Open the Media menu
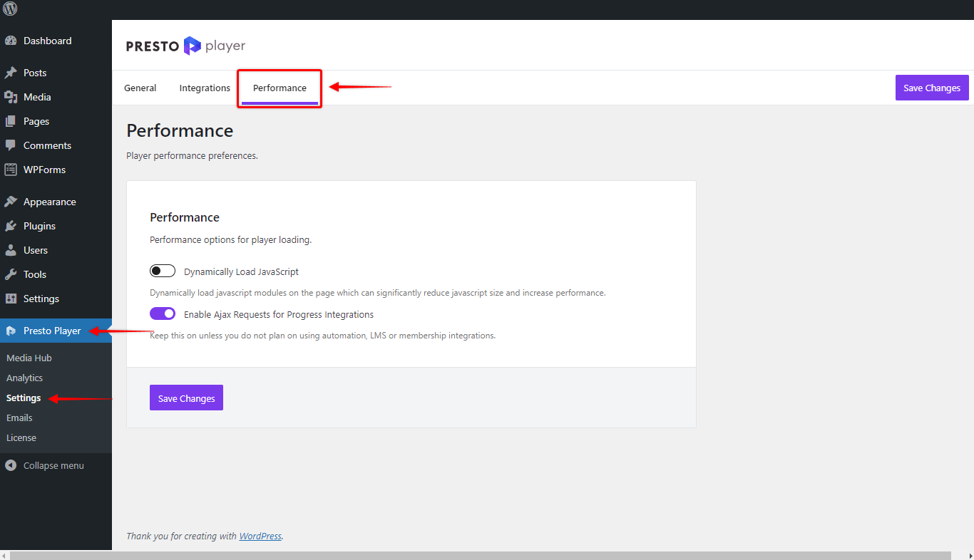The height and width of the screenshot is (560, 974). tap(56, 97)
